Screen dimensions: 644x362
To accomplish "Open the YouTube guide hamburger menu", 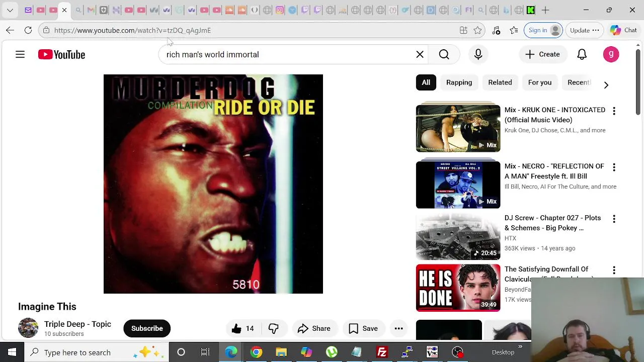I will tap(20, 54).
